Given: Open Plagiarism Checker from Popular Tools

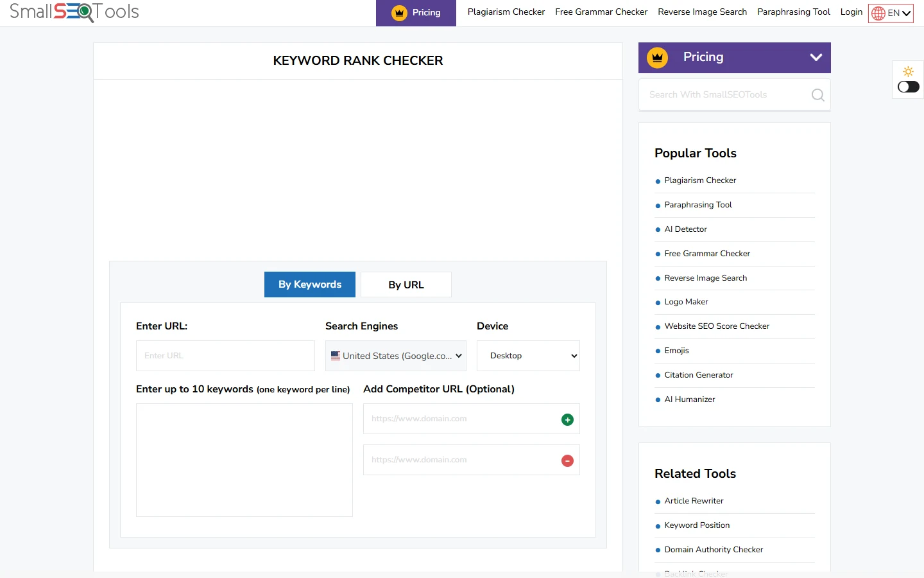Looking at the screenshot, I should (700, 180).
